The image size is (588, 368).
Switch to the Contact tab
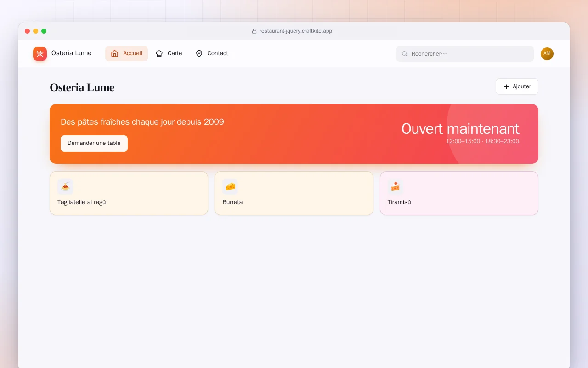pos(211,53)
